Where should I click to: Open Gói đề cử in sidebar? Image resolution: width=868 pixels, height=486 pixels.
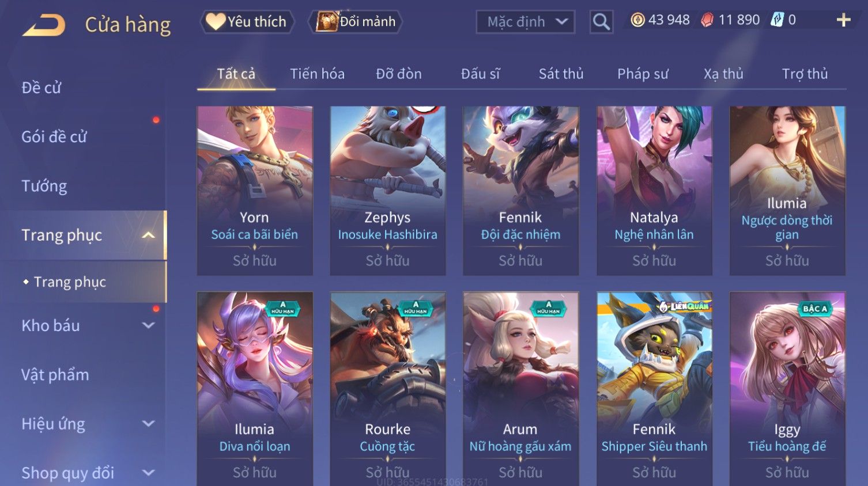[54, 137]
